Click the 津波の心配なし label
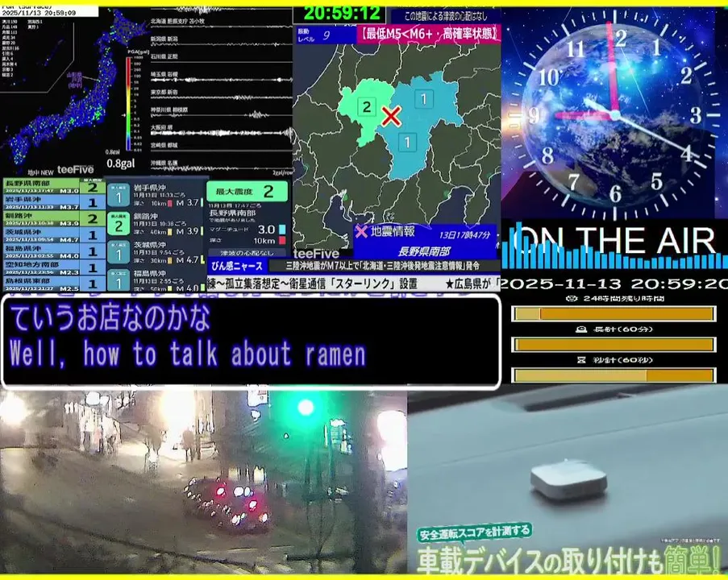 pyautogui.click(x=247, y=253)
